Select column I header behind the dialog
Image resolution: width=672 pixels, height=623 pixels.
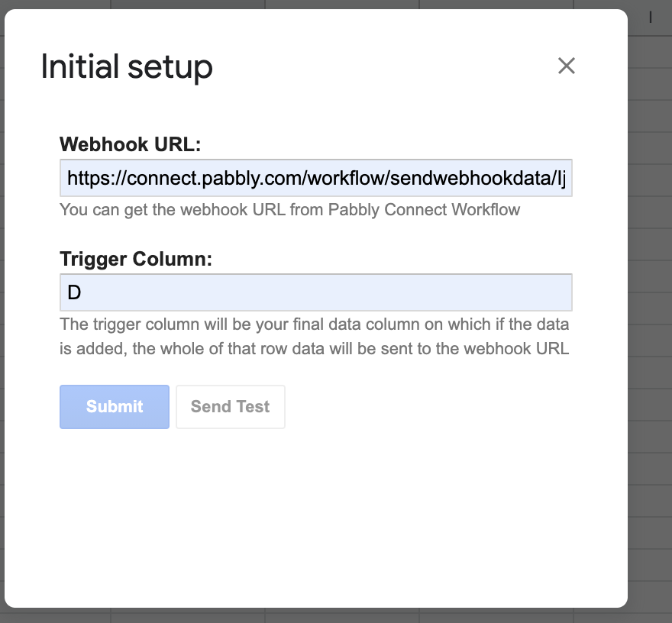coord(650,17)
